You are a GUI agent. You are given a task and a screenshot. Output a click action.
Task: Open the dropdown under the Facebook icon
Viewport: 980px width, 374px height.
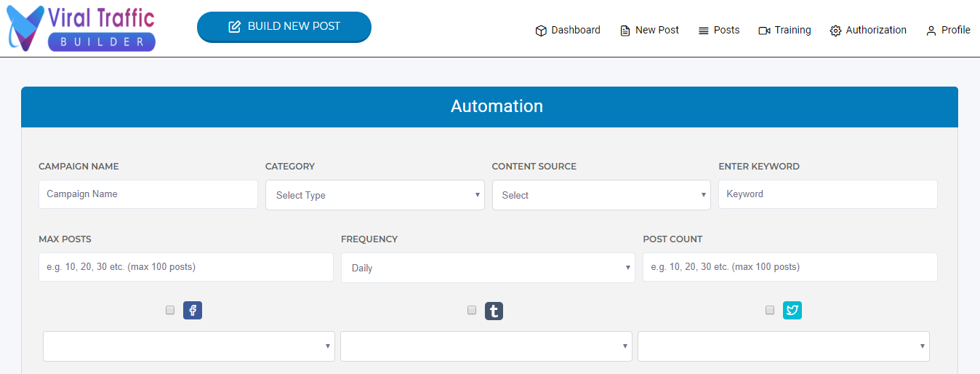[189, 346]
